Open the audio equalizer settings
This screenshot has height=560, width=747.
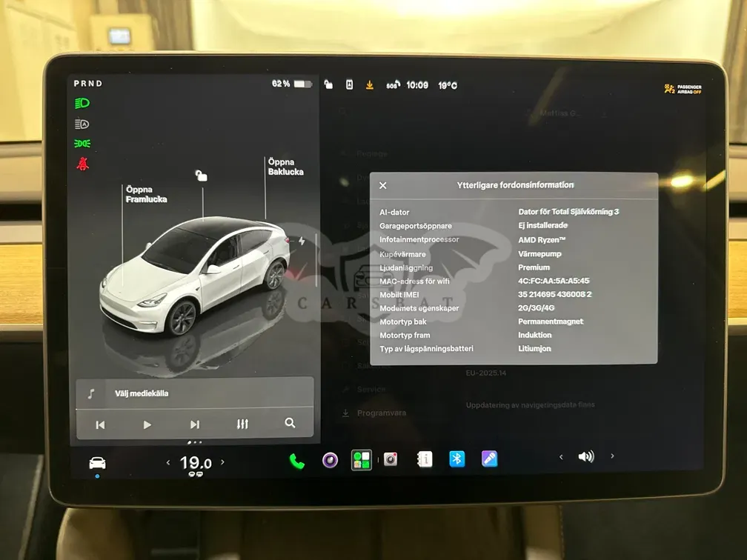(x=242, y=424)
